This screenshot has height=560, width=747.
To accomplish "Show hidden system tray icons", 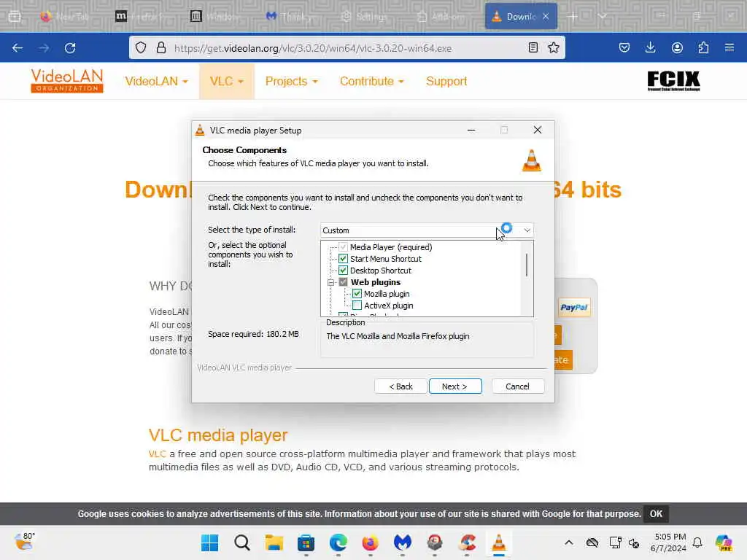I will (569, 542).
